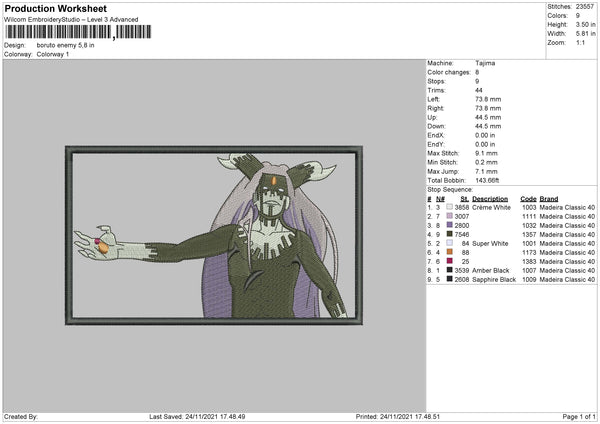Image resolution: width=600 pixels, height=424 pixels.
Task: Click the Super White color swatch
Action: [449, 243]
